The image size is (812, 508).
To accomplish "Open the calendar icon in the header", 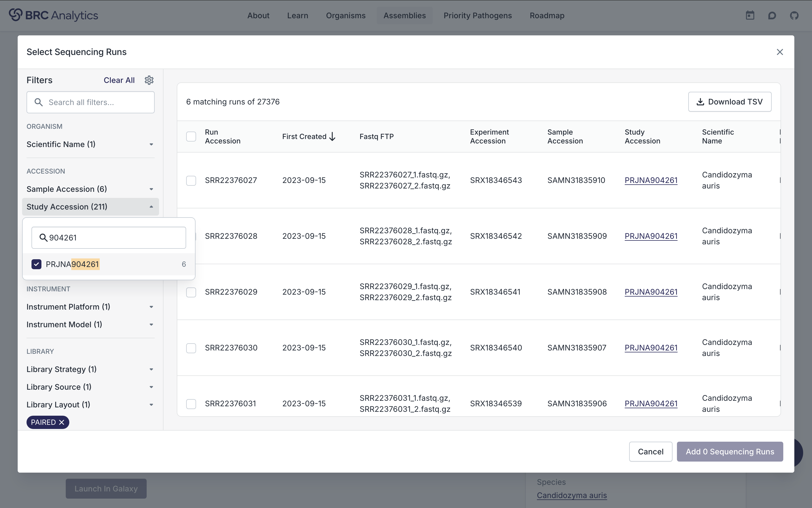I will pyautogui.click(x=750, y=15).
